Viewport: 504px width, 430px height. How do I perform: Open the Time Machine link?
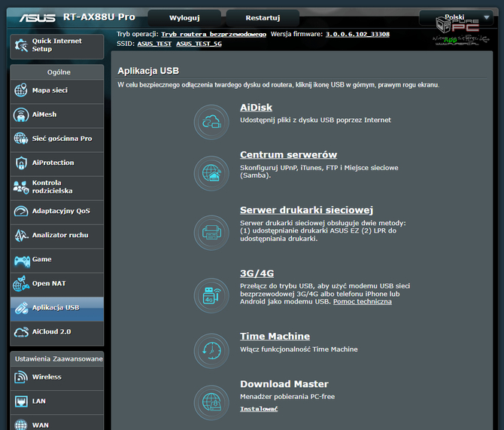click(275, 337)
